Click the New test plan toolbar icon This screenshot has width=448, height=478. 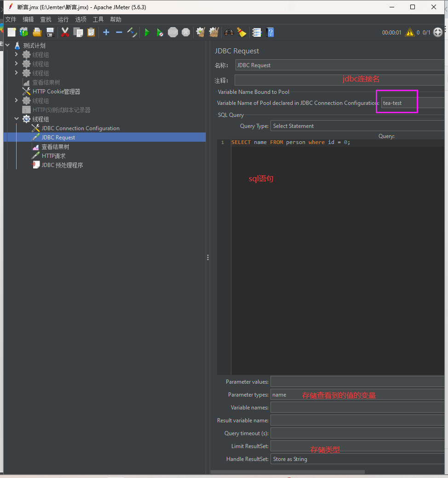click(11, 32)
